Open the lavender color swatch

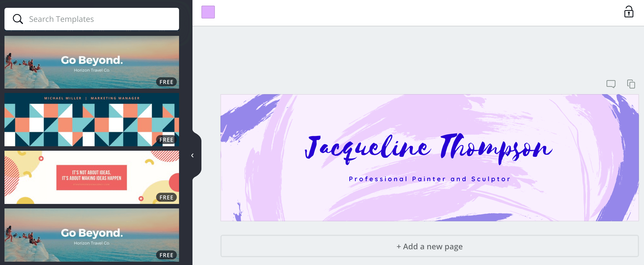(208, 12)
